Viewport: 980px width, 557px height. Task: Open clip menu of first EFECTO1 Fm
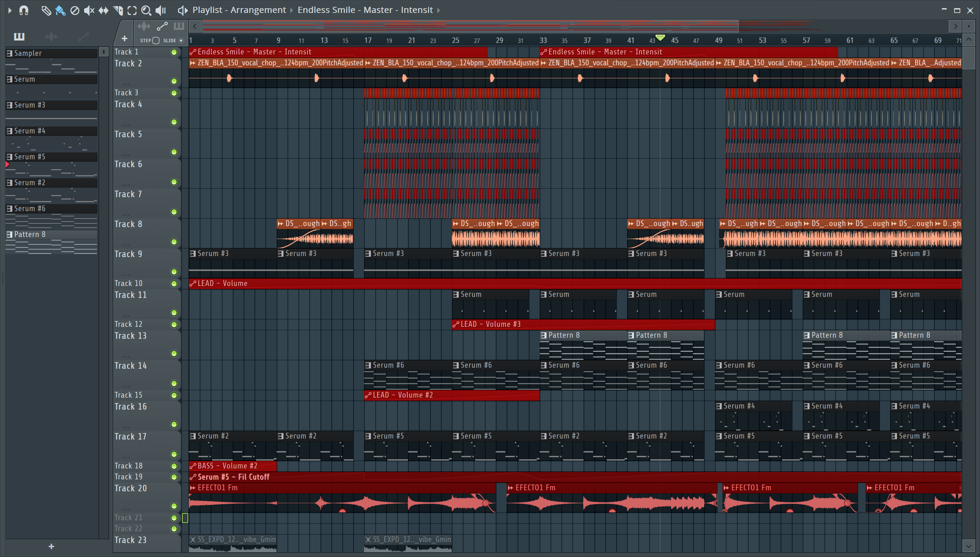click(193, 488)
